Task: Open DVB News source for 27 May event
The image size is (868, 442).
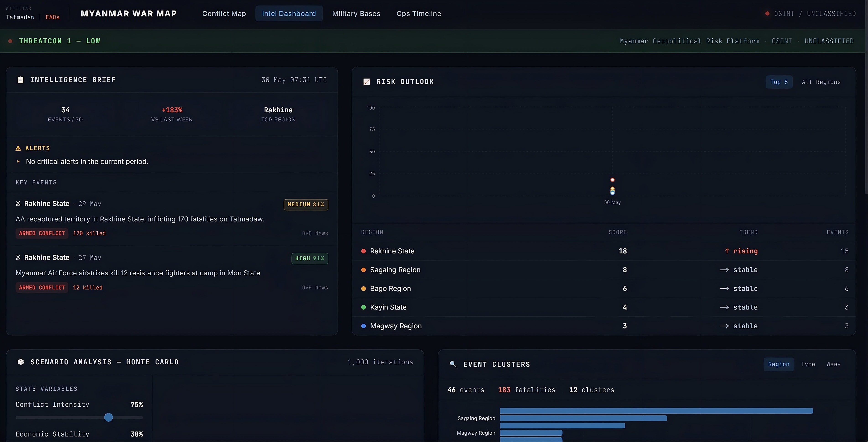Action: [315, 287]
